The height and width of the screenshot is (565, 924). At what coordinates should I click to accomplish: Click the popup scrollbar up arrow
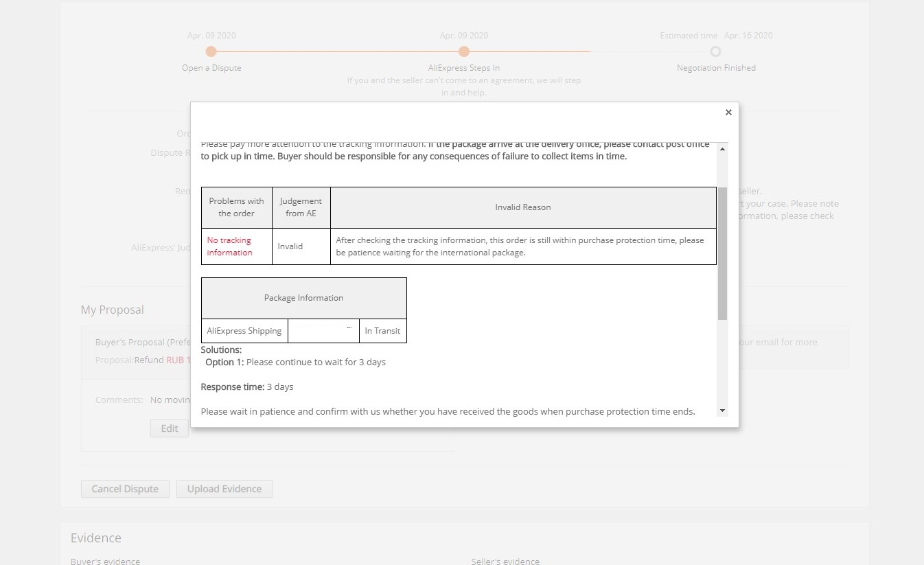(722, 149)
